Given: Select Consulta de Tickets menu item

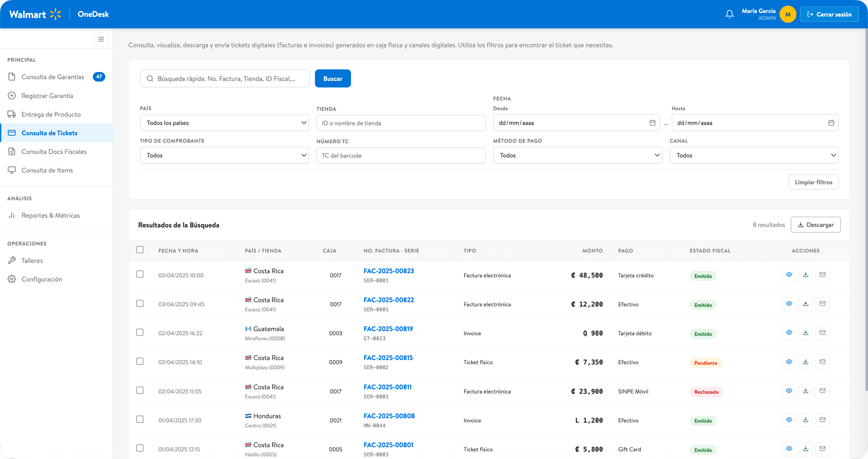Looking at the screenshot, I should [x=57, y=133].
